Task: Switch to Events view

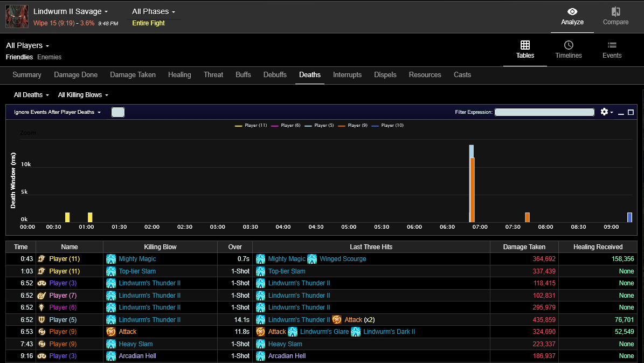Action: coord(612,50)
